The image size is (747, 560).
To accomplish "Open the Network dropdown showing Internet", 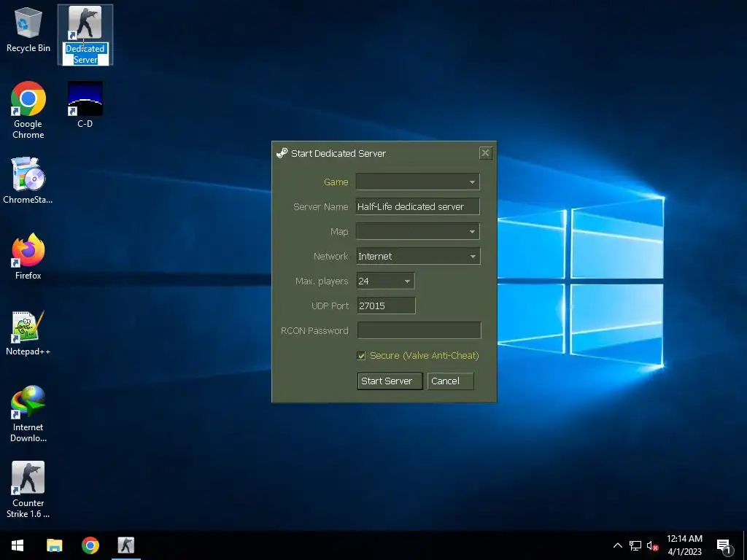I will pos(418,256).
